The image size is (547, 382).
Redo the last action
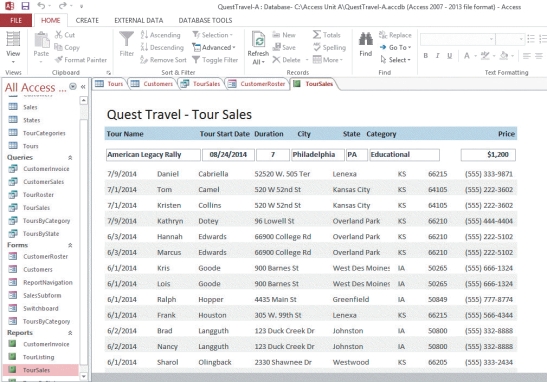[63, 6]
